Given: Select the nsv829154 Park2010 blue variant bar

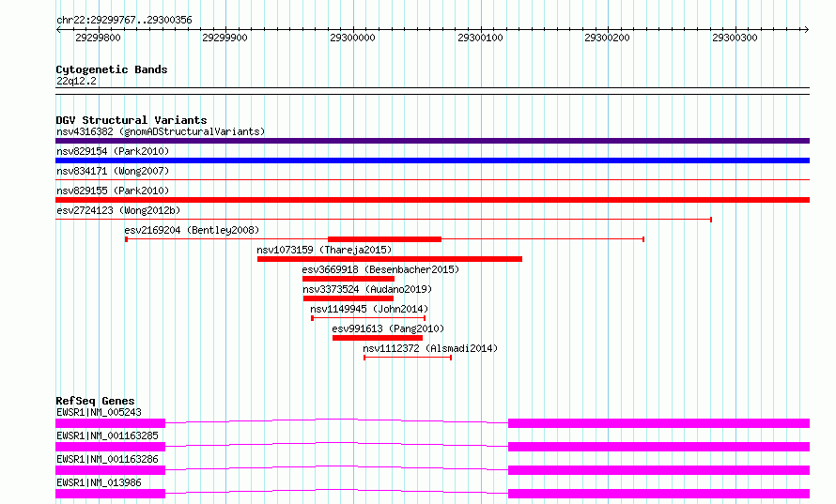Looking at the screenshot, I should pyautogui.click(x=432, y=160).
